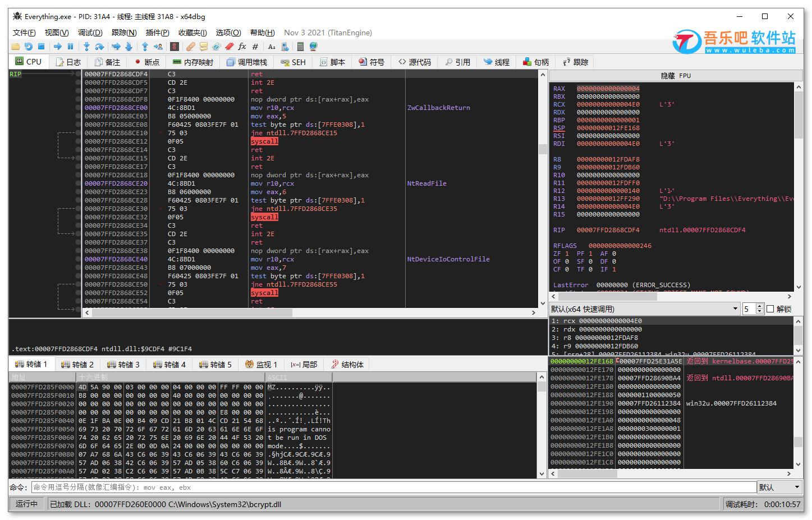
Task: Click the trace into icon
Action: 116,47
